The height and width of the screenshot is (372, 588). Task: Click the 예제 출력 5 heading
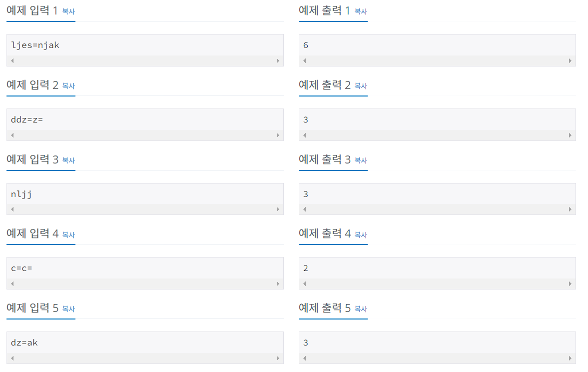tap(323, 308)
